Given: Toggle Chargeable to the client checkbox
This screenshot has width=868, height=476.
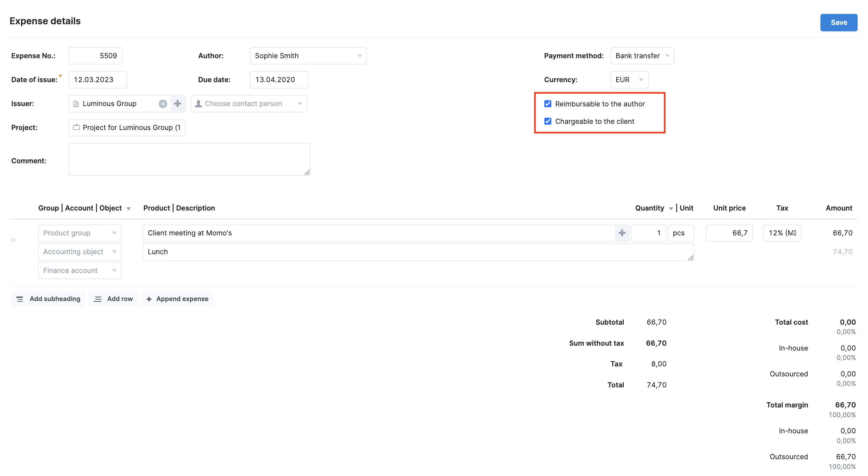Looking at the screenshot, I should pyautogui.click(x=548, y=121).
